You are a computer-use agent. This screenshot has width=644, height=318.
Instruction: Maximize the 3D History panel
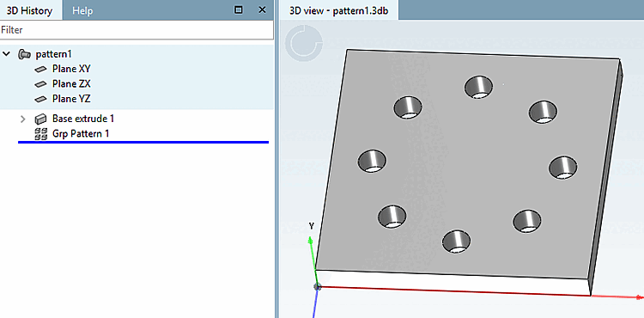[238, 10]
